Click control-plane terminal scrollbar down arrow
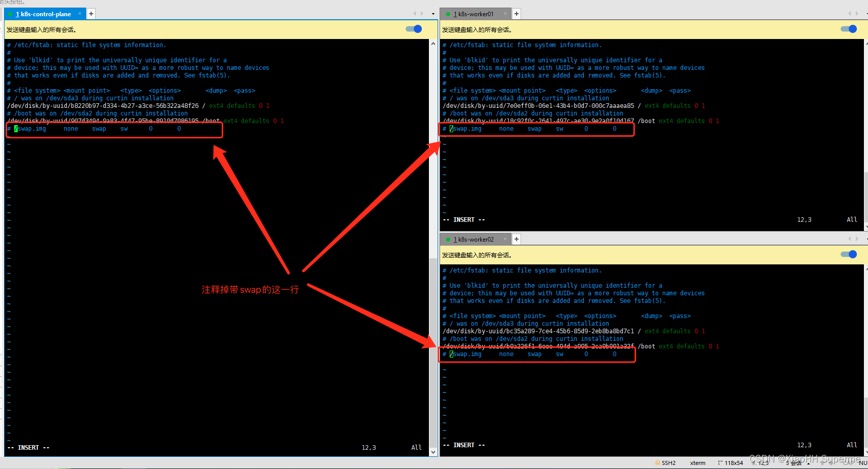The width and height of the screenshot is (868, 469). click(433, 452)
